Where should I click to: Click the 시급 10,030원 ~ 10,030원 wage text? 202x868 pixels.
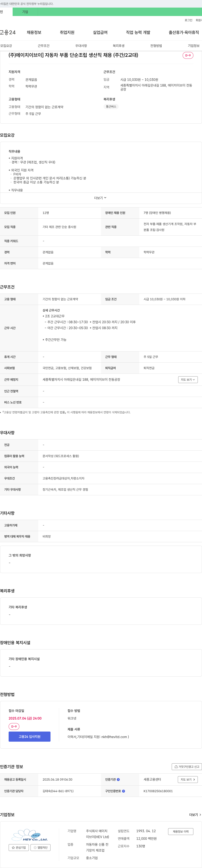(x=139, y=80)
